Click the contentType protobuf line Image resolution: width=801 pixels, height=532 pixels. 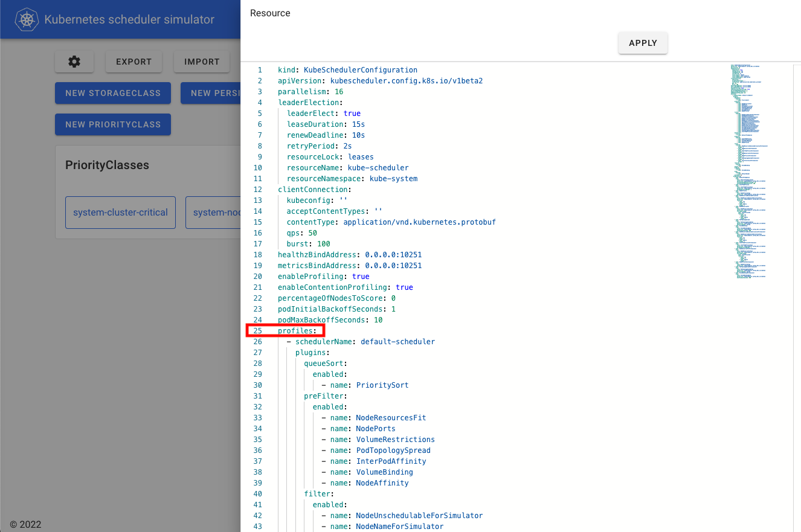391,222
